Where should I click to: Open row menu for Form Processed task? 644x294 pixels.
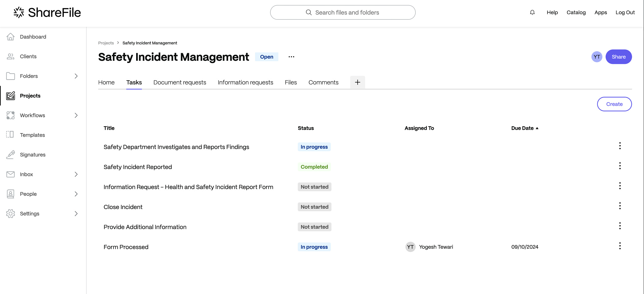[619, 246]
